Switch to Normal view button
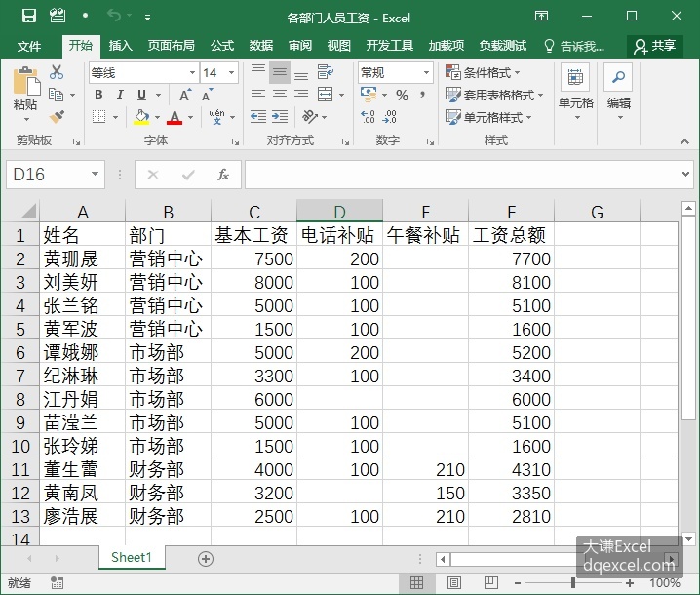 point(416,583)
